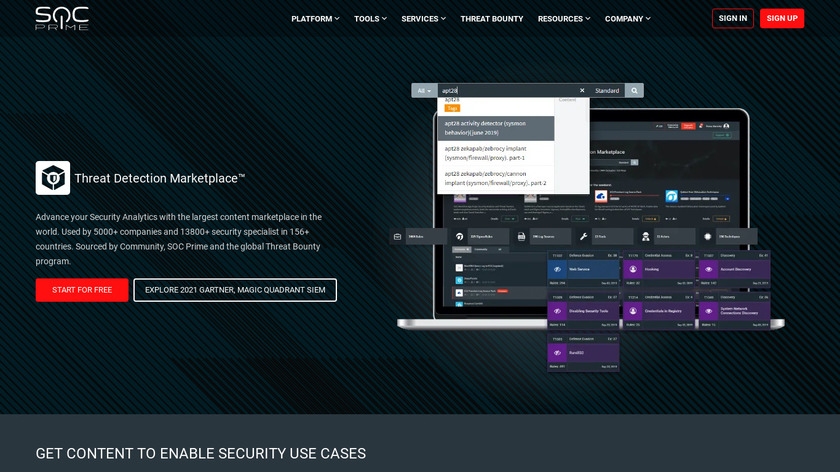Screen dimensions: 840x472
Task: Click the Techniques circle icon
Action: pyautogui.click(x=708, y=236)
